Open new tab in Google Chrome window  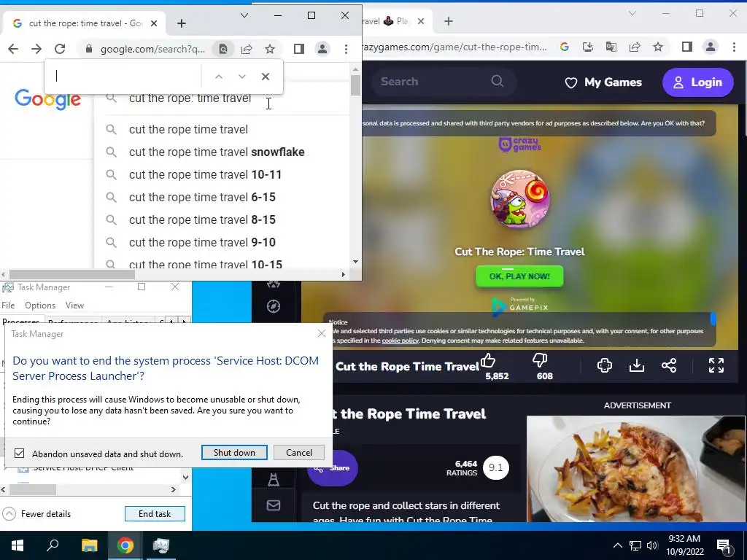coord(182,23)
